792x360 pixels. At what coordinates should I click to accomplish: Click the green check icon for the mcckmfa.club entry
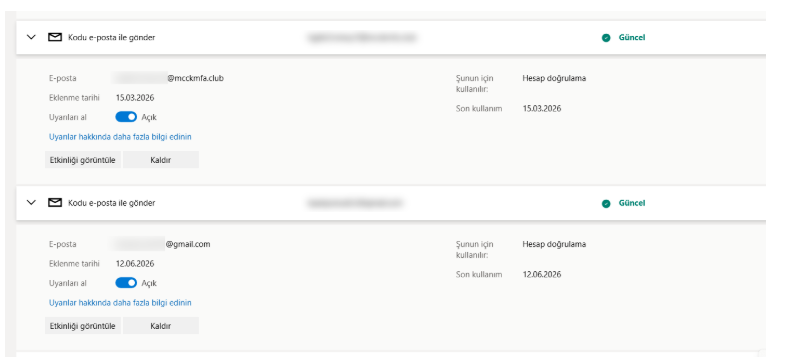[x=606, y=38]
